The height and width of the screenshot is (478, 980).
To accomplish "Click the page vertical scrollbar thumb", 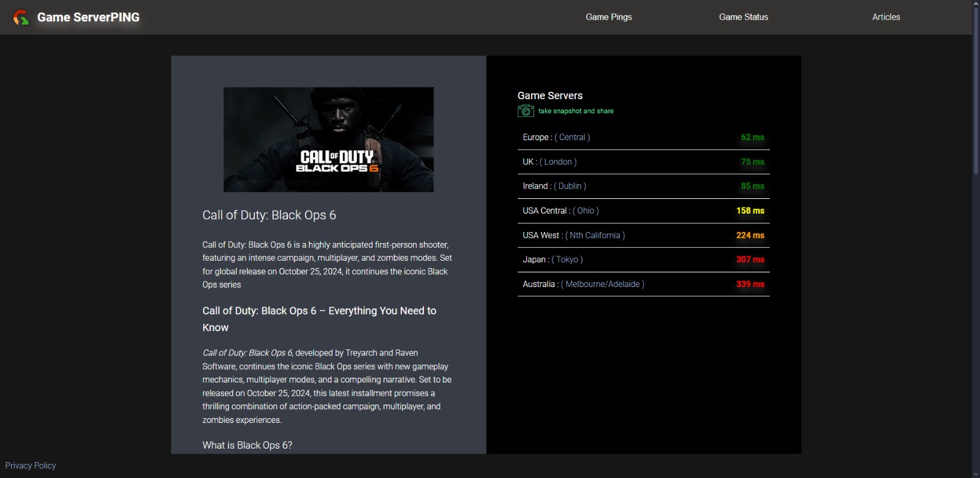I will click(976, 92).
